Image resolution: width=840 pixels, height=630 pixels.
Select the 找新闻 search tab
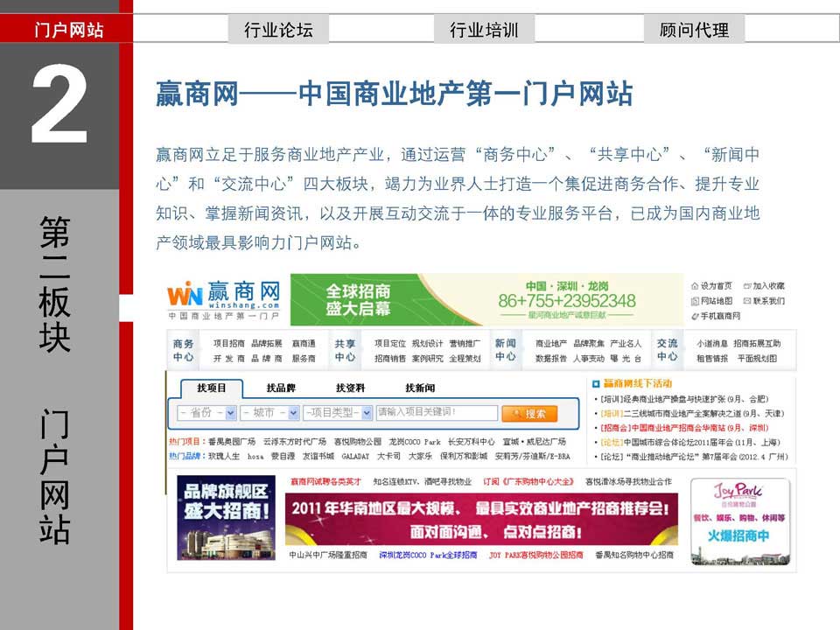420,388
